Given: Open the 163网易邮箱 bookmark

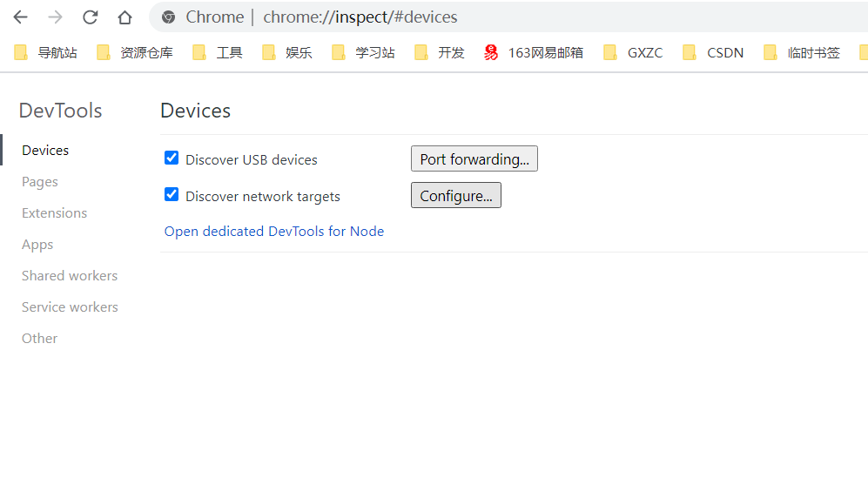Looking at the screenshot, I should point(534,53).
